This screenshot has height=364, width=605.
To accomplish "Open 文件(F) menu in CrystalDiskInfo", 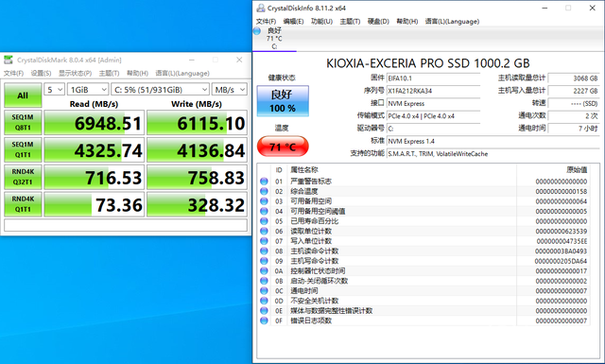I will 266,21.
